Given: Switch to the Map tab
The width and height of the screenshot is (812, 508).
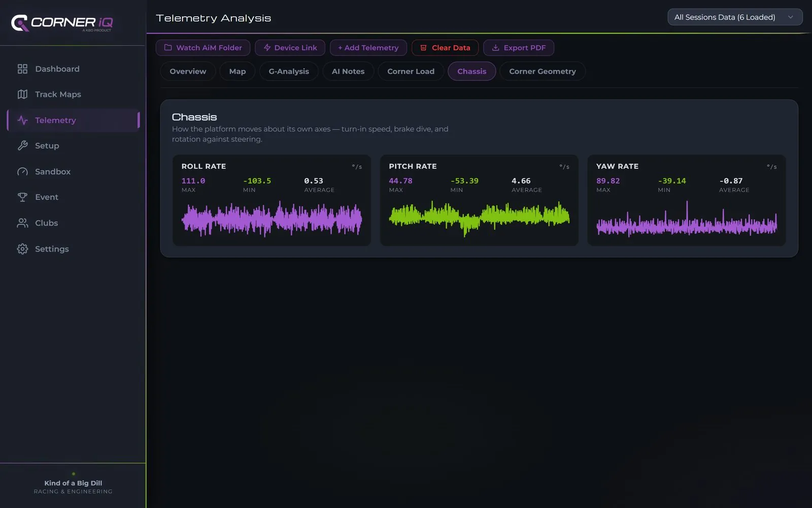Looking at the screenshot, I should pos(238,71).
